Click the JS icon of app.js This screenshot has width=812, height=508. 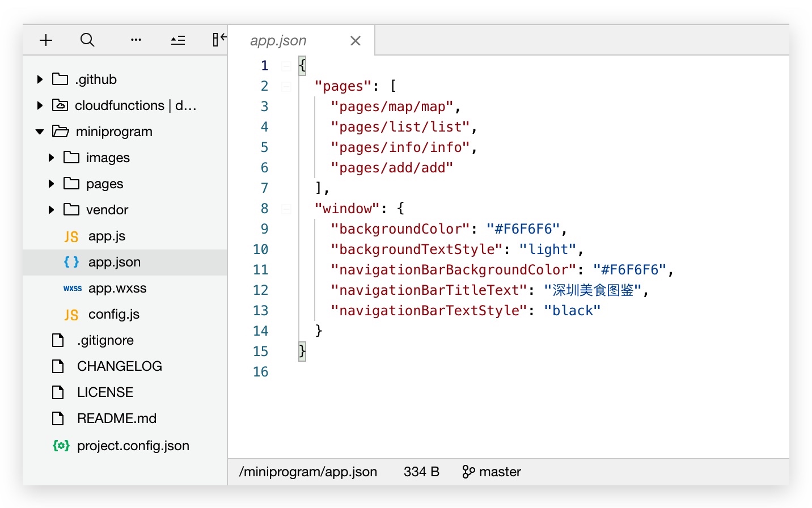[71, 236]
